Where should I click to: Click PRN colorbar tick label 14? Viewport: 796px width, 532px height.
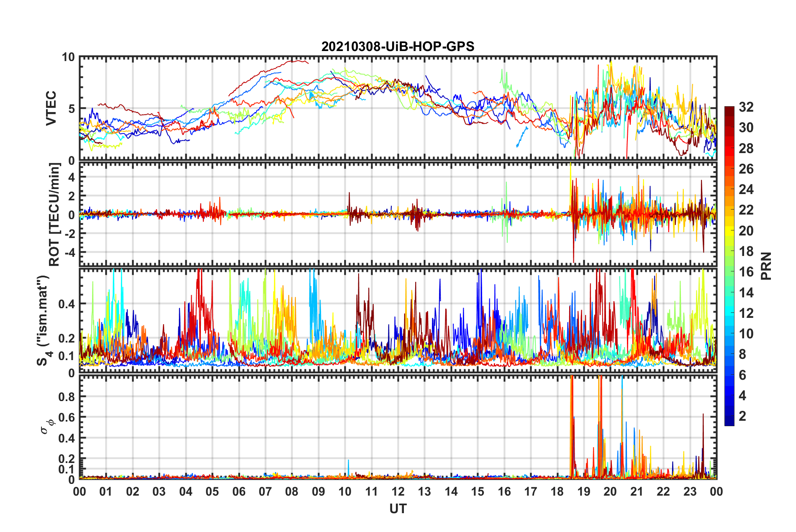click(746, 292)
